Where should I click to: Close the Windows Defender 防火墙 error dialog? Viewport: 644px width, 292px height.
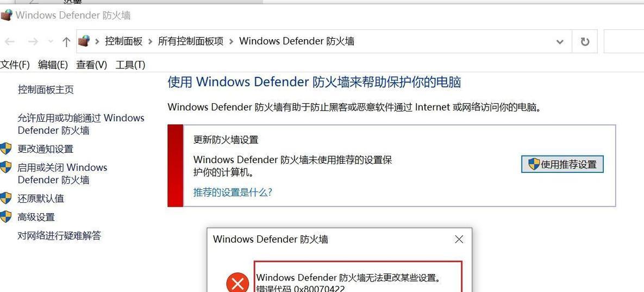point(459,239)
